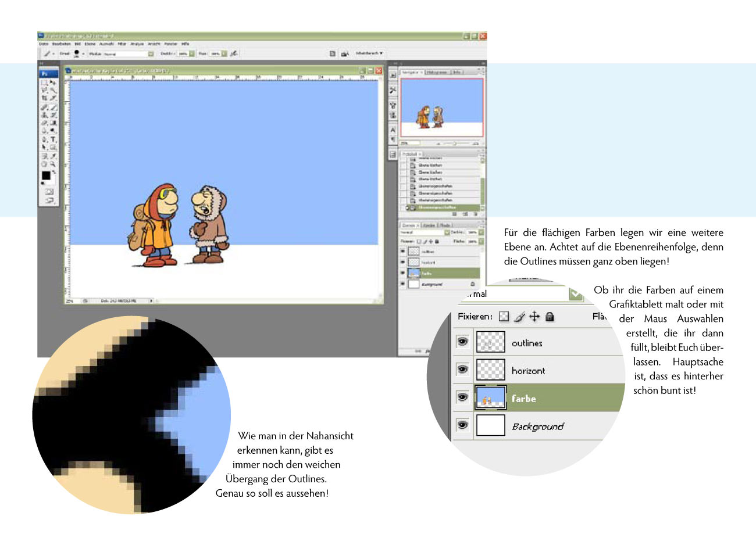Click the lock image pixels brush icon
The height and width of the screenshot is (534, 756).
pos(519,317)
